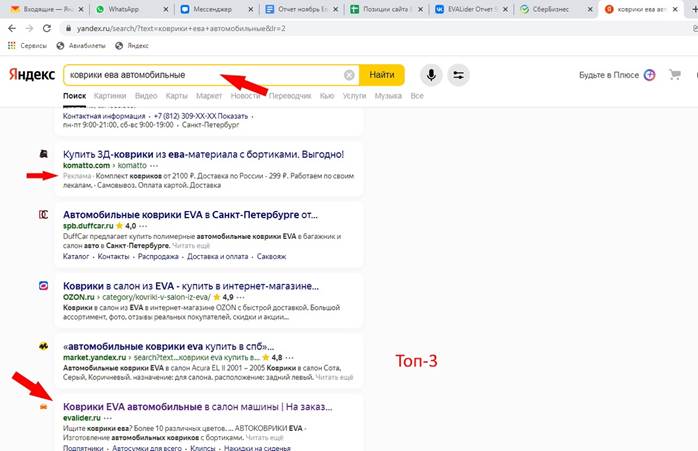Reload the current page
This screenshot has height=451, width=698.
pos(47,28)
